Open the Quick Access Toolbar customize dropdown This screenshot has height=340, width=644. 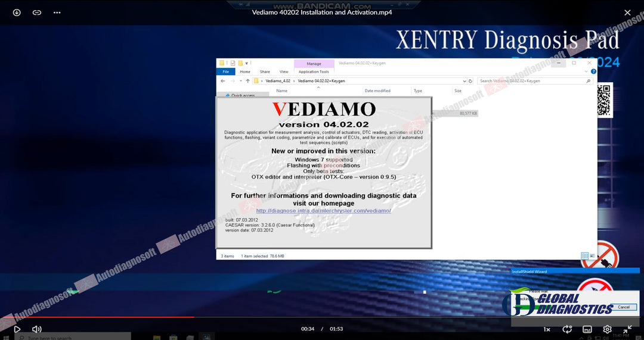pos(247,63)
